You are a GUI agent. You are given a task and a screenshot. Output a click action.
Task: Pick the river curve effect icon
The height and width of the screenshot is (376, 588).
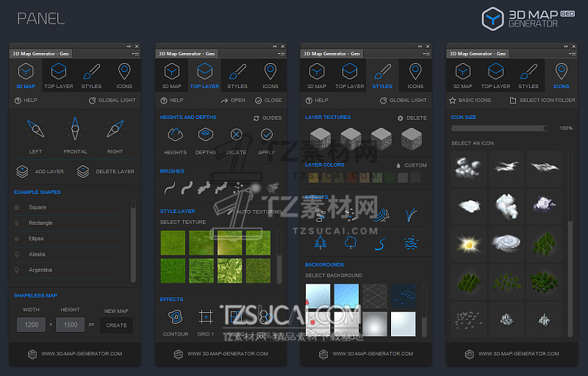(x=381, y=243)
